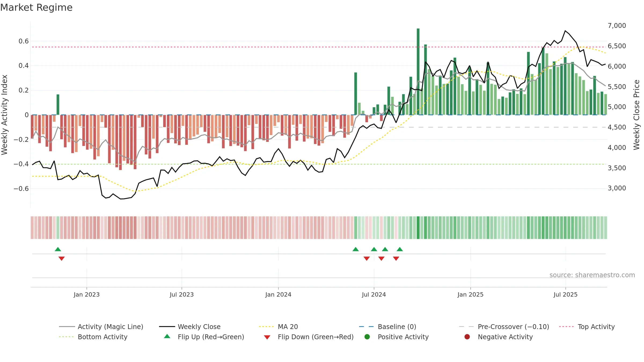Click the source: sharemaestro.com text
The image size is (644, 362).
pos(592,275)
